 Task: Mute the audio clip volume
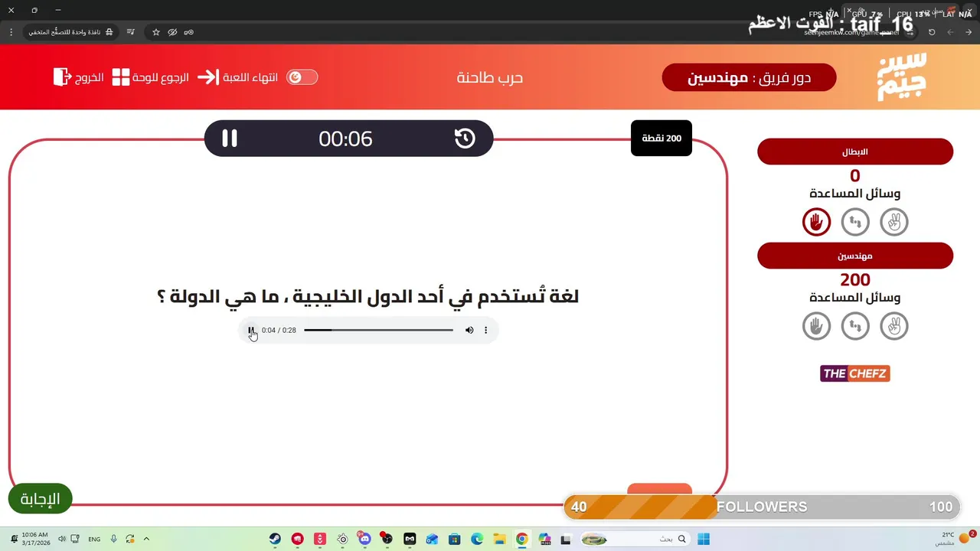[x=469, y=330]
